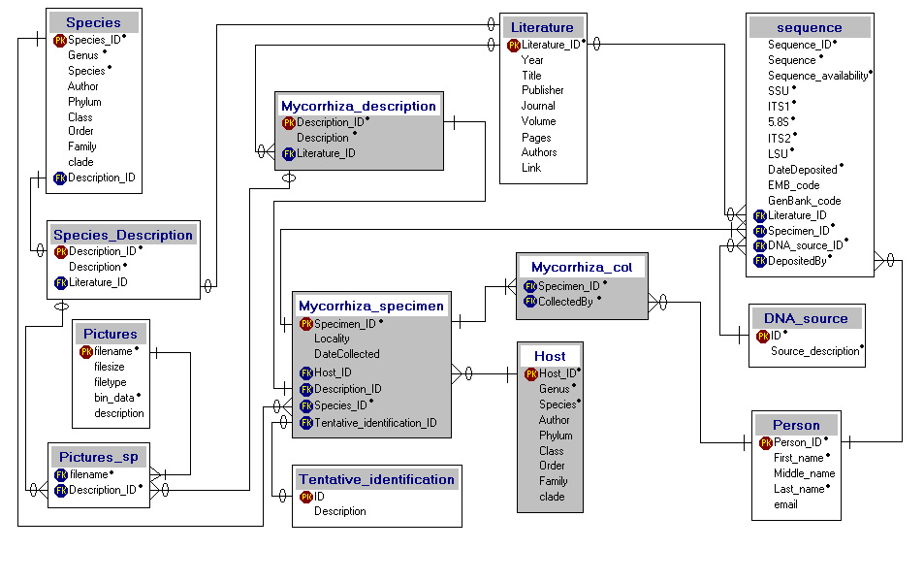Click FK icon beside Description_ID in Mycorrhiza_specimen
Screen dimensions: 924x582
coord(305,389)
